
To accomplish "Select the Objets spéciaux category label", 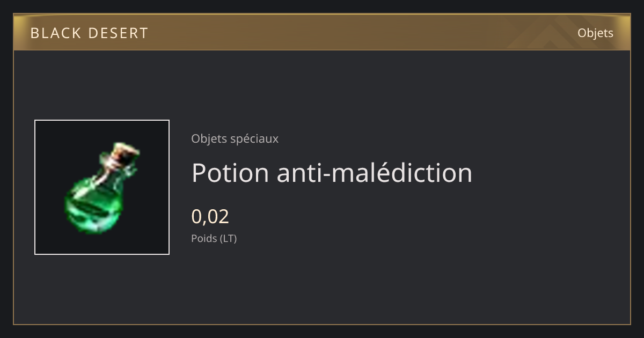I will [x=235, y=139].
